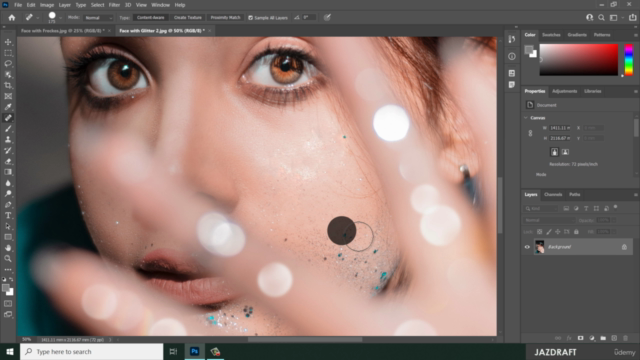Select the Clone Stamp tool
Screen dimensions: 640x360
(x=8, y=140)
